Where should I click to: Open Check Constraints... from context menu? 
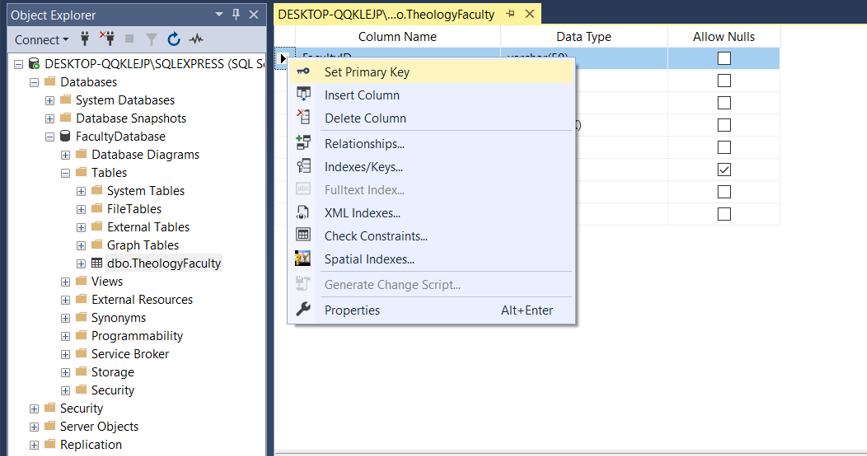[431, 236]
